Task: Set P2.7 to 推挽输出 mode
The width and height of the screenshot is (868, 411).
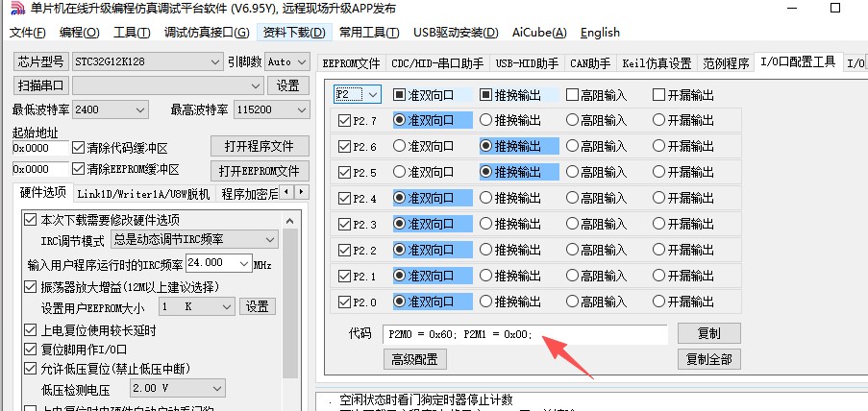Action: pos(485,119)
